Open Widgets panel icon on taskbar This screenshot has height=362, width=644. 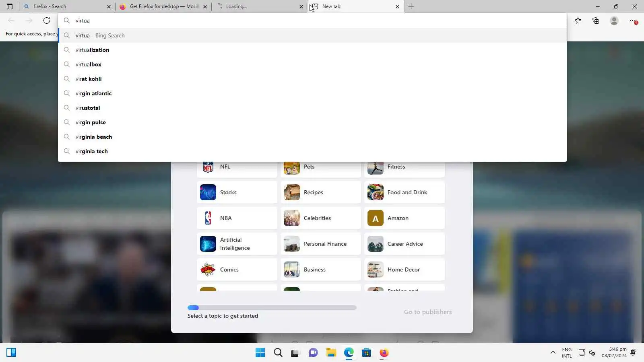[11, 353]
